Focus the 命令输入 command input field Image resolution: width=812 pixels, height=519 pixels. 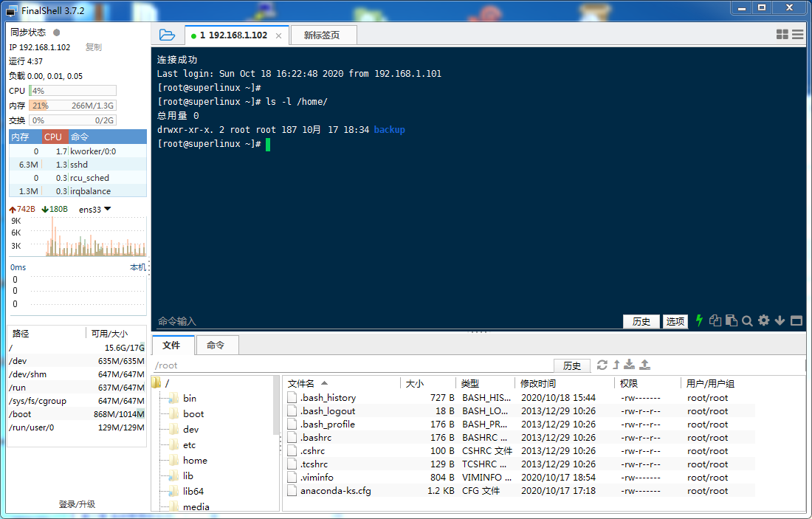coord(387,321)
